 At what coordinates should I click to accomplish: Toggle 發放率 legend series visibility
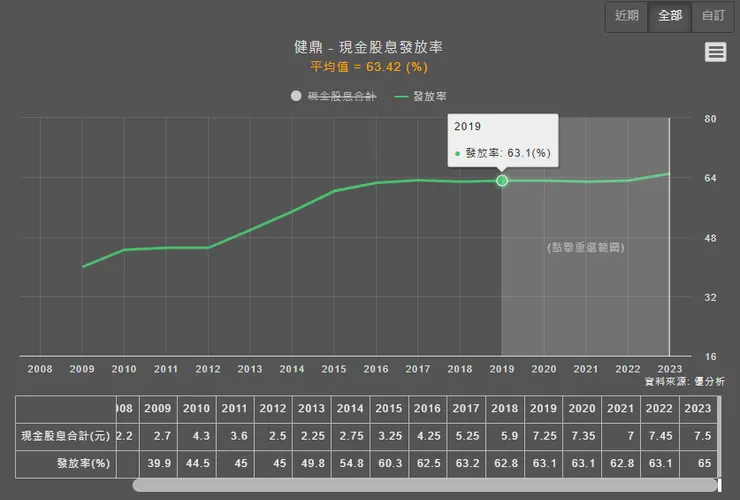pos(420,96)
